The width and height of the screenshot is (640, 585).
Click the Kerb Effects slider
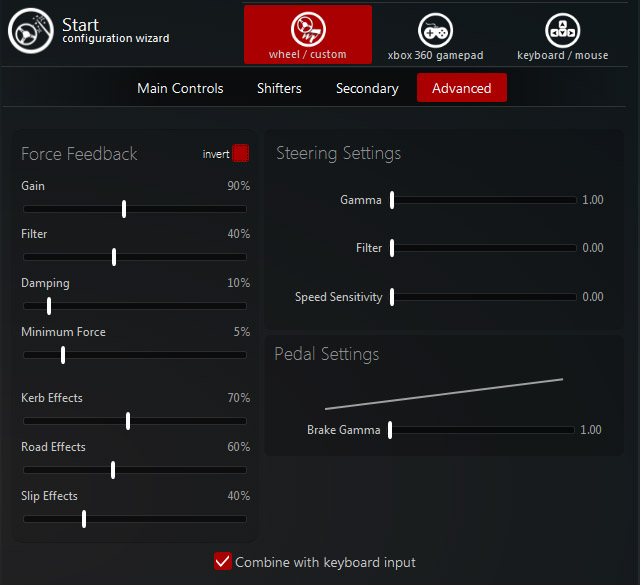click(x=128, y=421)
